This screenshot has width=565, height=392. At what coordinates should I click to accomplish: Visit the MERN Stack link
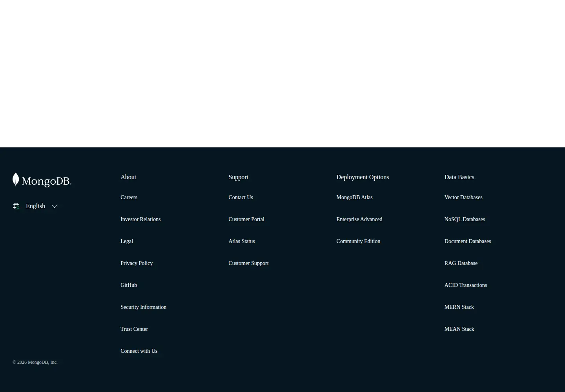point(459,307)
